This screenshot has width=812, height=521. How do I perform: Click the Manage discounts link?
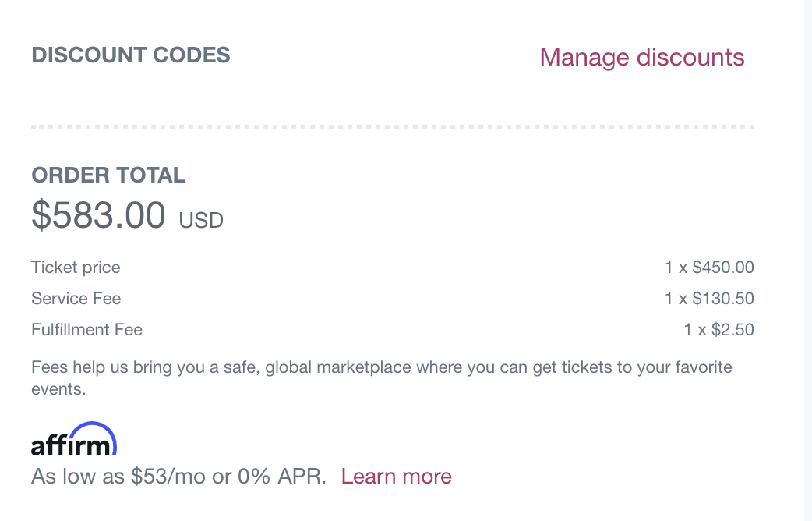pos(641,58)
